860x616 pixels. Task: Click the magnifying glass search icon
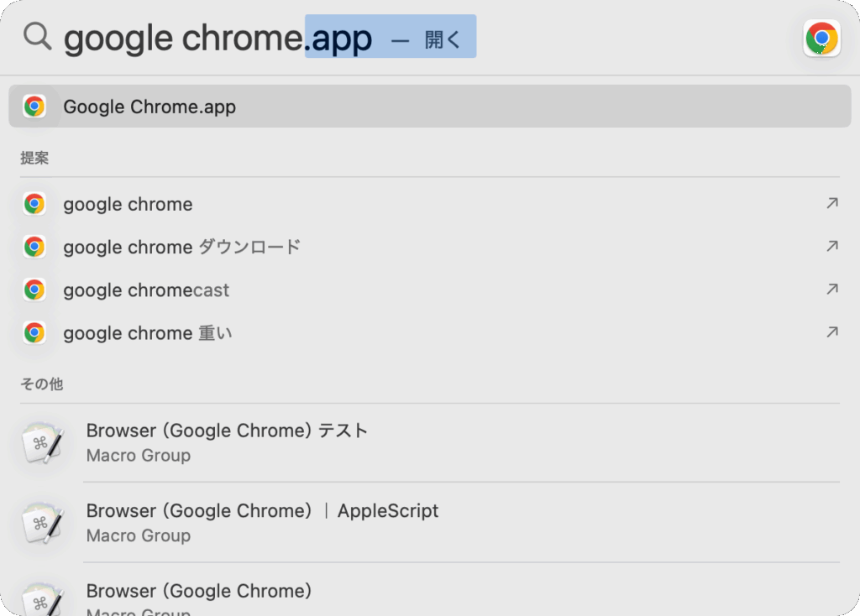click(x=37, y=36)
